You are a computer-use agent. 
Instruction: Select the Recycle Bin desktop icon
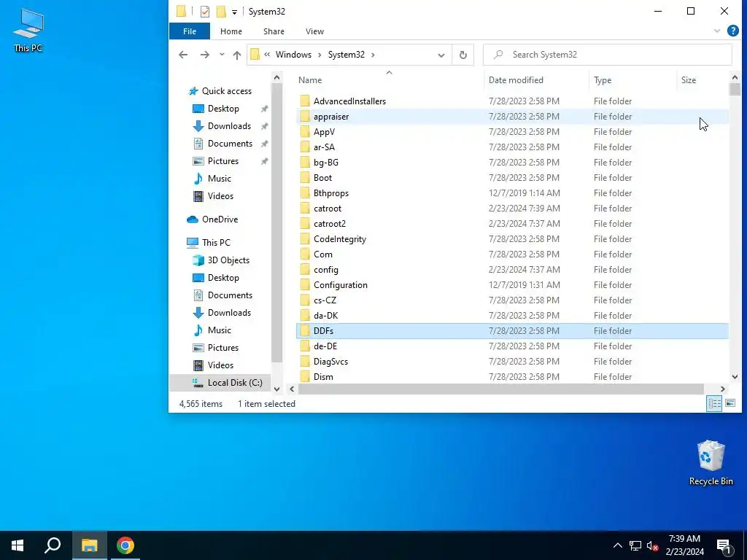[711, 463]
